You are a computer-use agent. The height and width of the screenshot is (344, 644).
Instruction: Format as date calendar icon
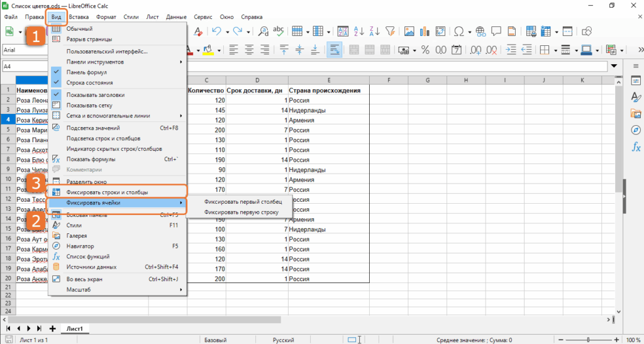[457, 50]
